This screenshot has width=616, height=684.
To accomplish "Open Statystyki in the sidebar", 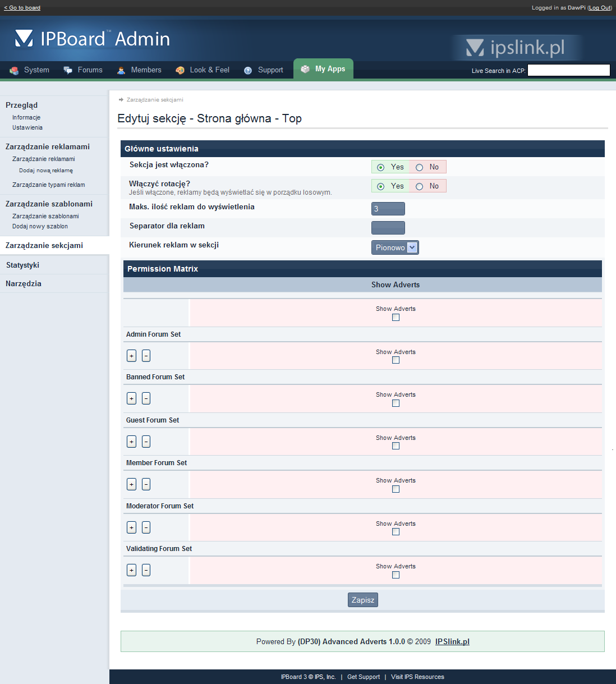I will coord(22,265).
